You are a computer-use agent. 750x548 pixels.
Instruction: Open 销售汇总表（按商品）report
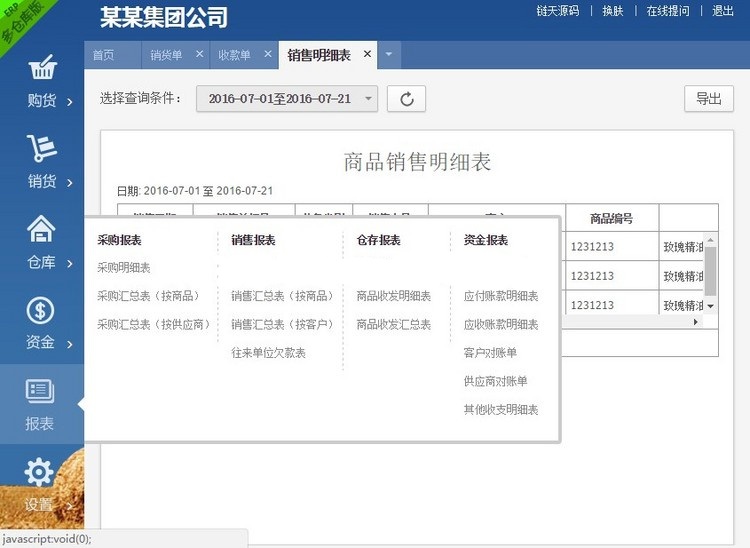click(x=282, y=296)
